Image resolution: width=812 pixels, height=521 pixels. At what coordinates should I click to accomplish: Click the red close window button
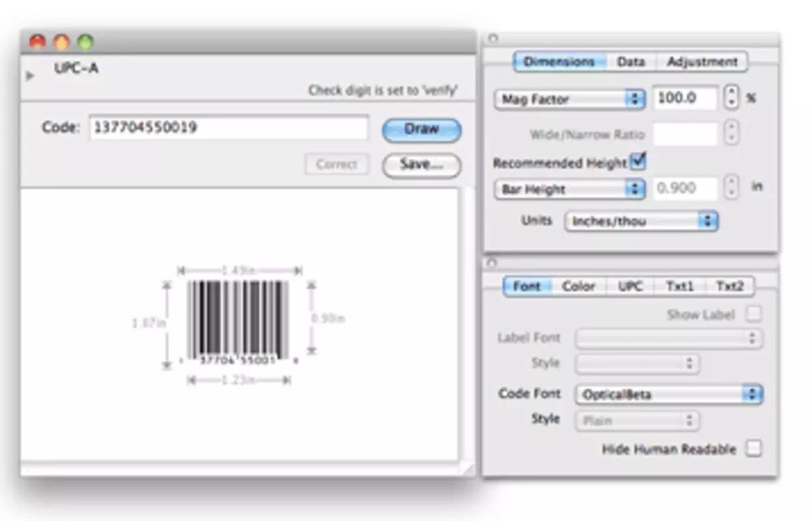[x=37, y=42]
